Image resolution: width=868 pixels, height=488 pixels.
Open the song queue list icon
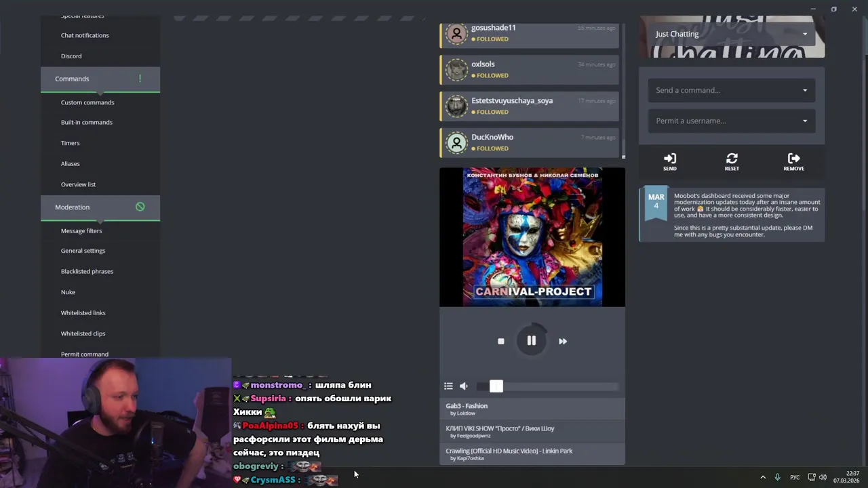[448, 386]
